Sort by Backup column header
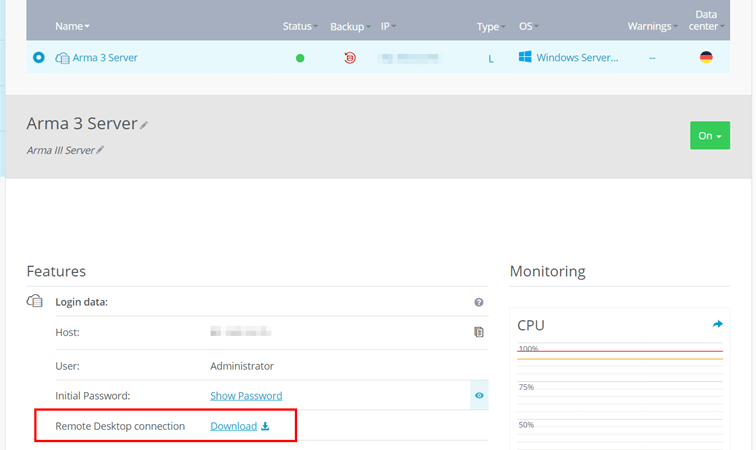Image resolution: width=756 pixels, height=450 pixels. coord(350,27)
